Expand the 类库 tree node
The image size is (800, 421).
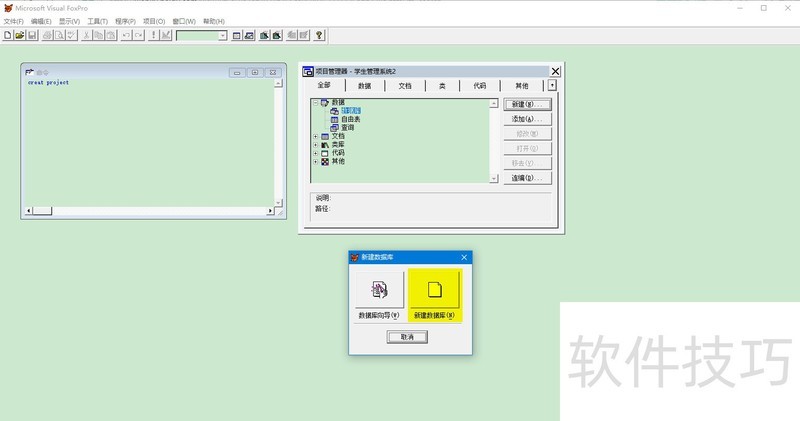pos(315,145)
